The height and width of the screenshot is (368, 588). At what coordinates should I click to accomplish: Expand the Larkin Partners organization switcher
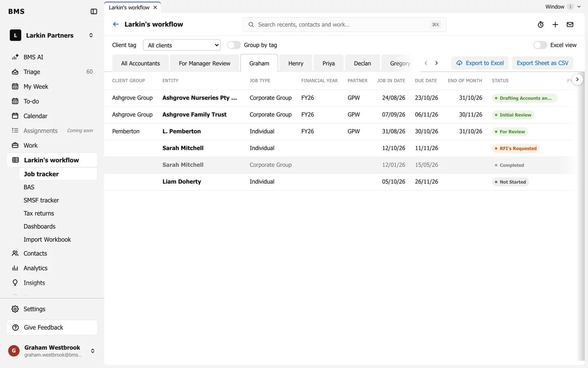(52, 36)
